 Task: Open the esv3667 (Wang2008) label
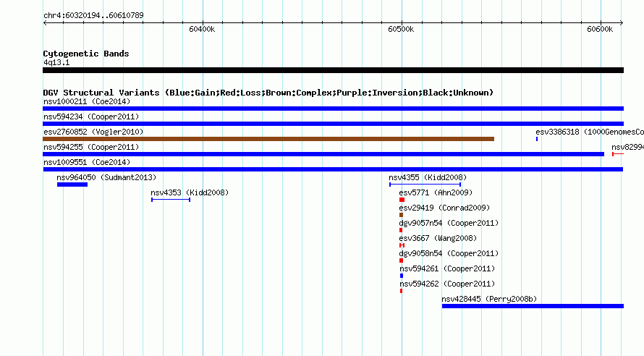click(438, 238)
